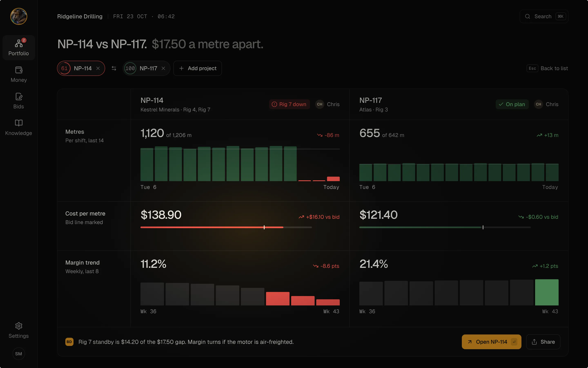Share the comparison

[543, 342]
